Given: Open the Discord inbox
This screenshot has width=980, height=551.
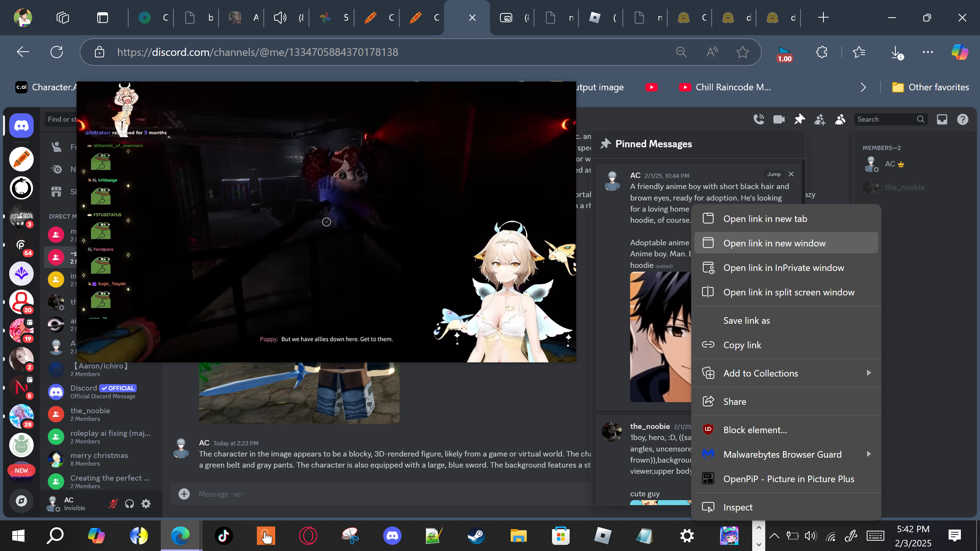Looking at the screenshot, I should [942, 119].
